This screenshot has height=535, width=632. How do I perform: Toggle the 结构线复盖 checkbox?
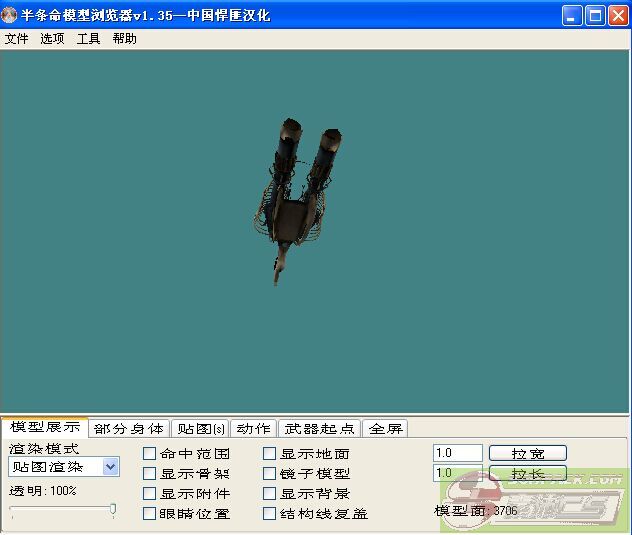[x=270, y=514]
